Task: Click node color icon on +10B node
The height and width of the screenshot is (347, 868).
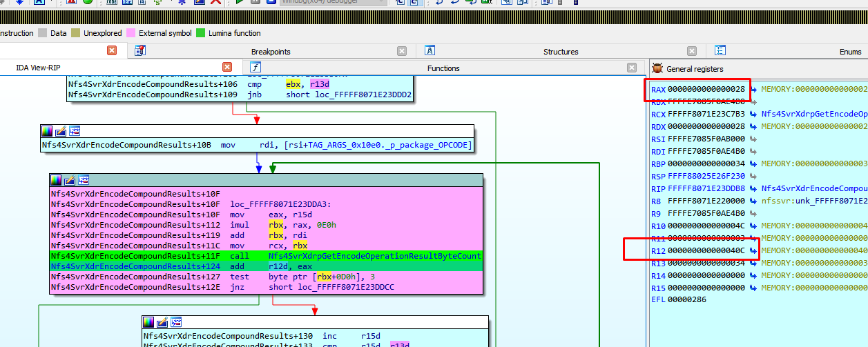Action: (x=47, y=131)
